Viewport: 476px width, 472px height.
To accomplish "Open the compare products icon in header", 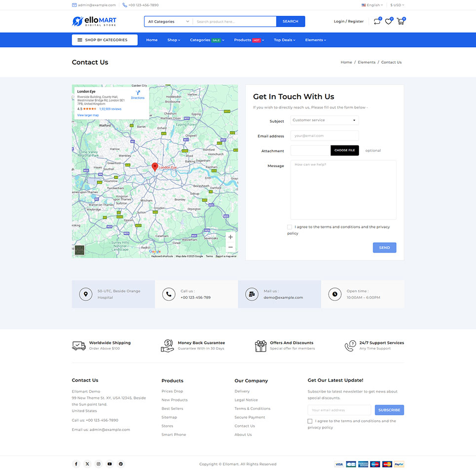I will click(377, 21).
